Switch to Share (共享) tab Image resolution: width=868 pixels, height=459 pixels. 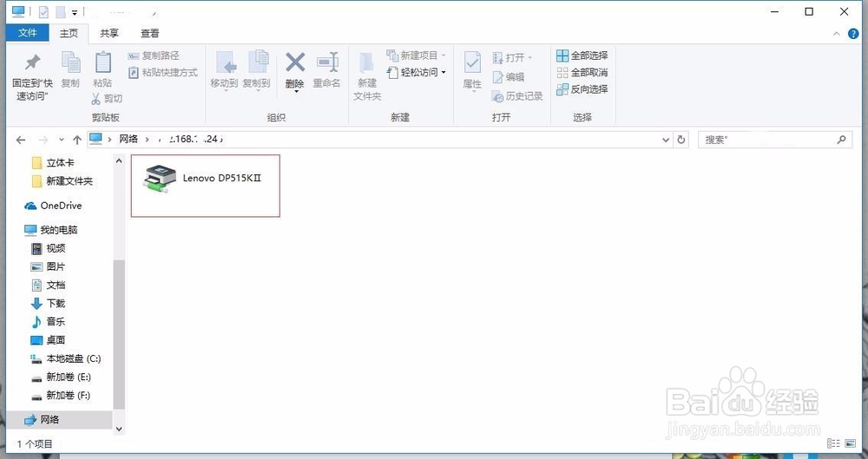(x=109, y=33)
